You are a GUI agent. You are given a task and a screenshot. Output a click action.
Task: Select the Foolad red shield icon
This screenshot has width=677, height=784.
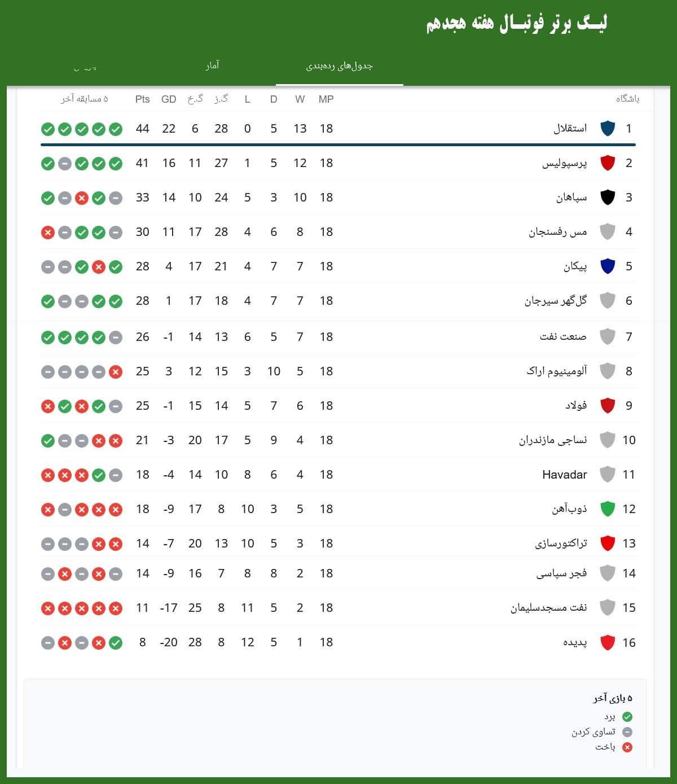pos(608,405)
